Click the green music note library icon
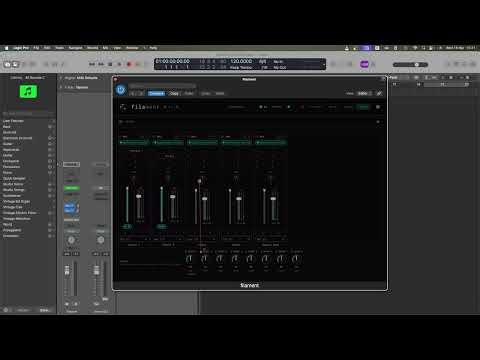This screenshot has height=360, width=480. 28,91
